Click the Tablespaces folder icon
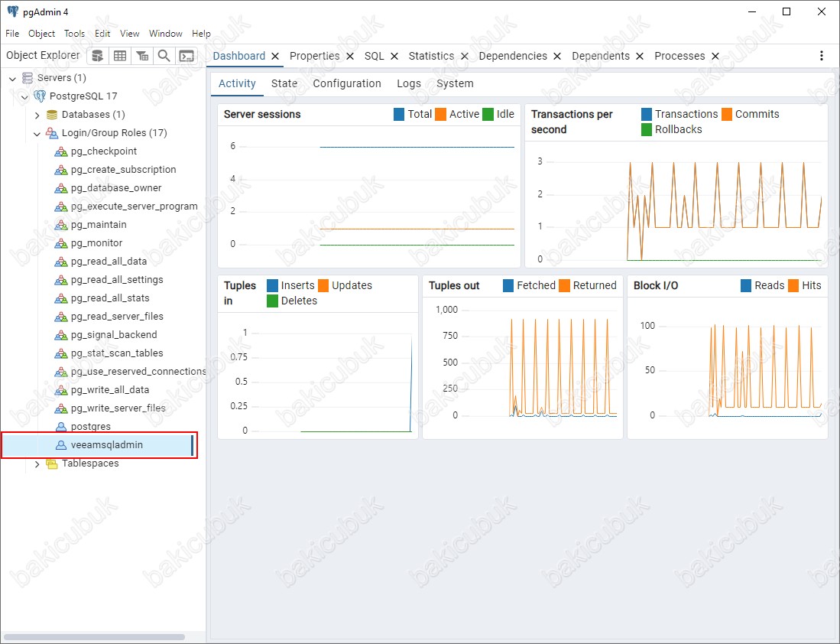840x644 pixels. click(x=52, y=463)
